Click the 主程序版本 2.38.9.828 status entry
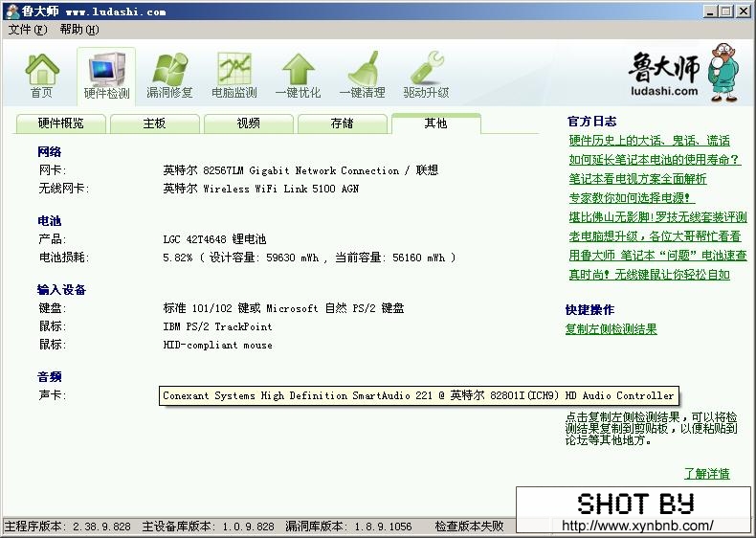 (68, 526)
